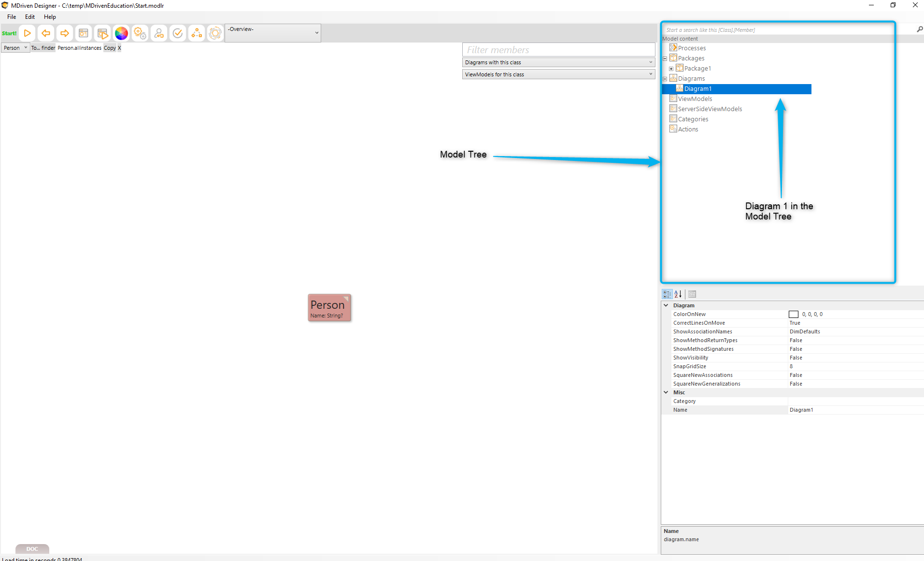Image resolution: width=924 pixels, height=561 pixels.
Task: Switch property grid to Alphabetical sort
Action: point(678,294)
